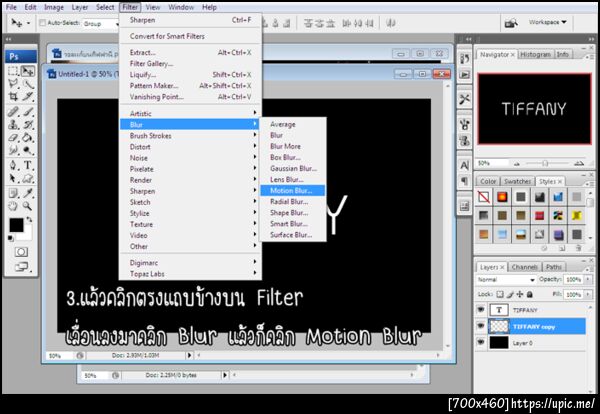The width and height of the screenshot is (600, 414).
Task: Toggle lock position icon
Action: coord(520,294)
